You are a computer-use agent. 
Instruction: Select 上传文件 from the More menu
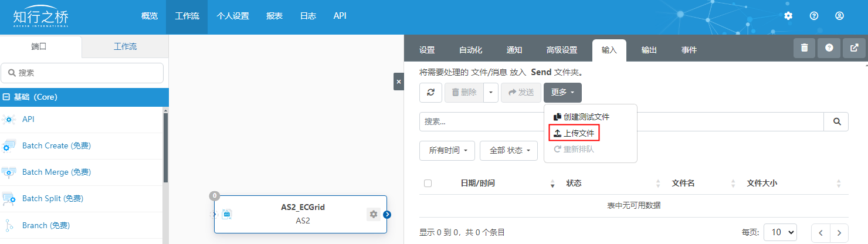574,133
